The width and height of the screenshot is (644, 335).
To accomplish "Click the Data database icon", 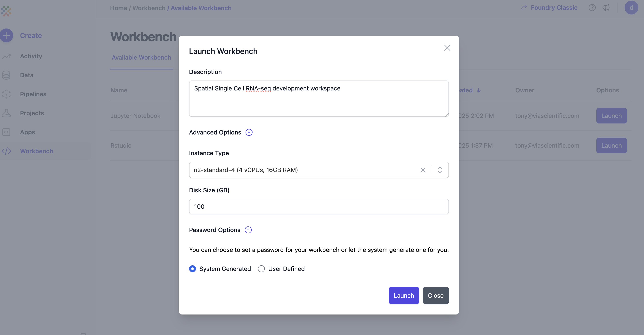I will pyautogui.click(x=6, y=75).
